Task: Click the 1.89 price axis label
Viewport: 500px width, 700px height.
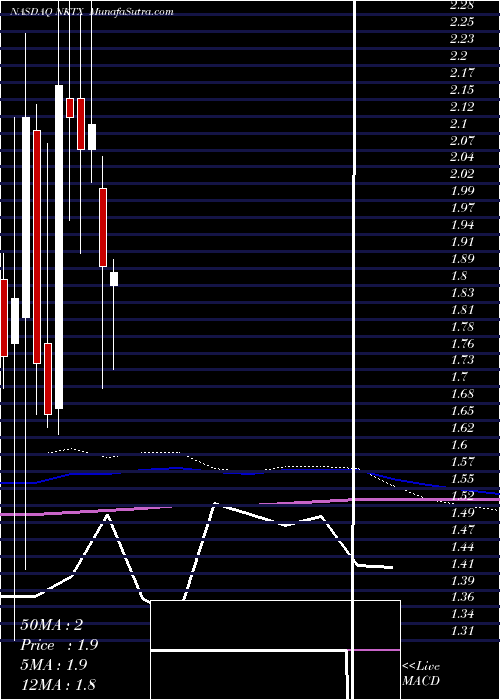Action: click(x=462, y=259)
